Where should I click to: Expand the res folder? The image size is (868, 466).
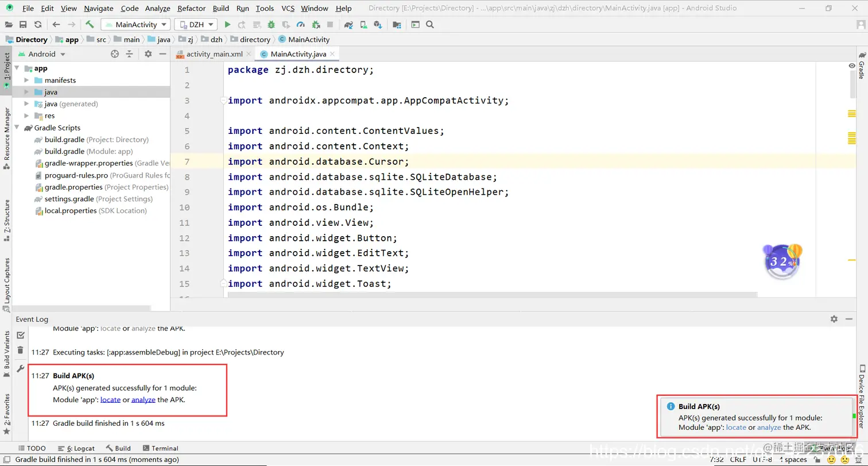coord(26,116)
